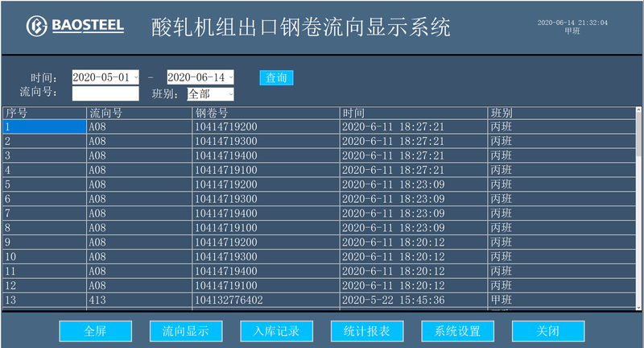The width and height of the screenshot is (644, 348).
Task: Expand the 班别 dropdown showing 全部
Action: (231, 94)
